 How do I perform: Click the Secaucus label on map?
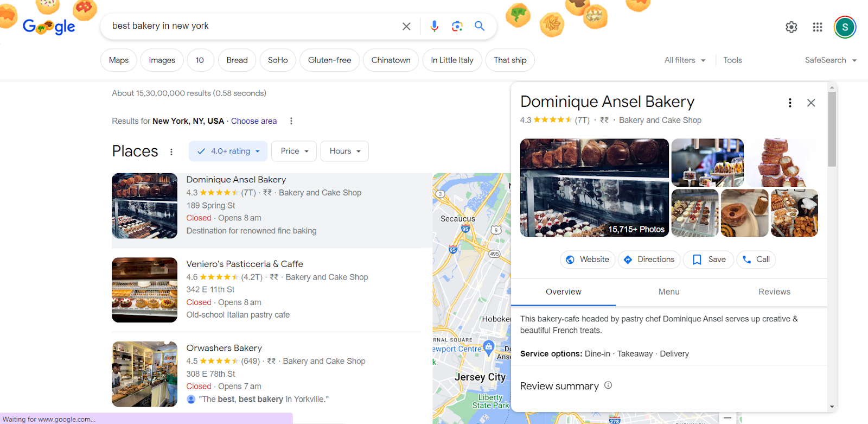pos(458,219)
